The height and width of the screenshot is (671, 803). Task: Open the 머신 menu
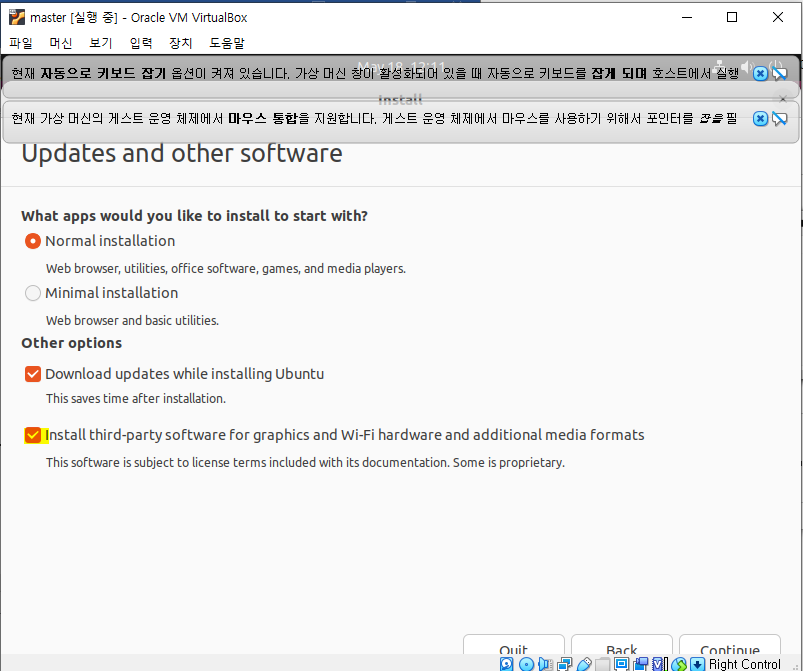coord(61,43)
